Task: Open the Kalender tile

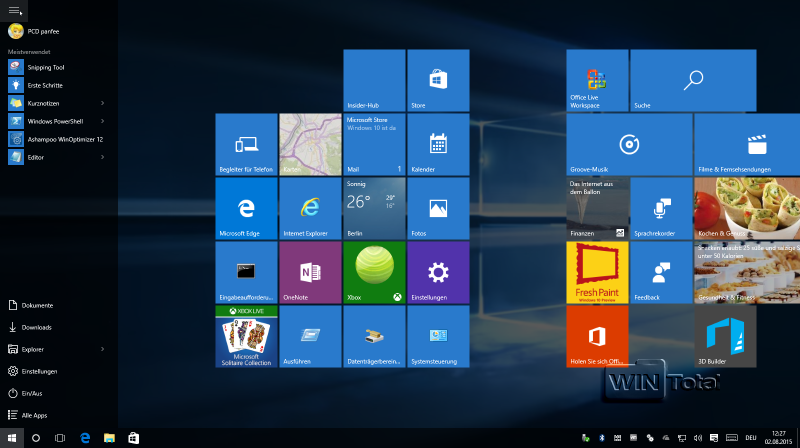Action: 438,144
